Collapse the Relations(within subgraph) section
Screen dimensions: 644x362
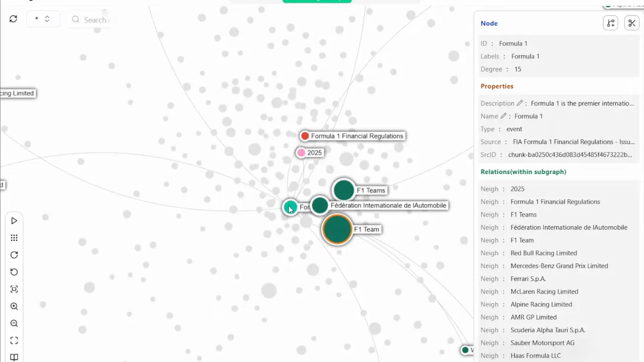(523, 171)
